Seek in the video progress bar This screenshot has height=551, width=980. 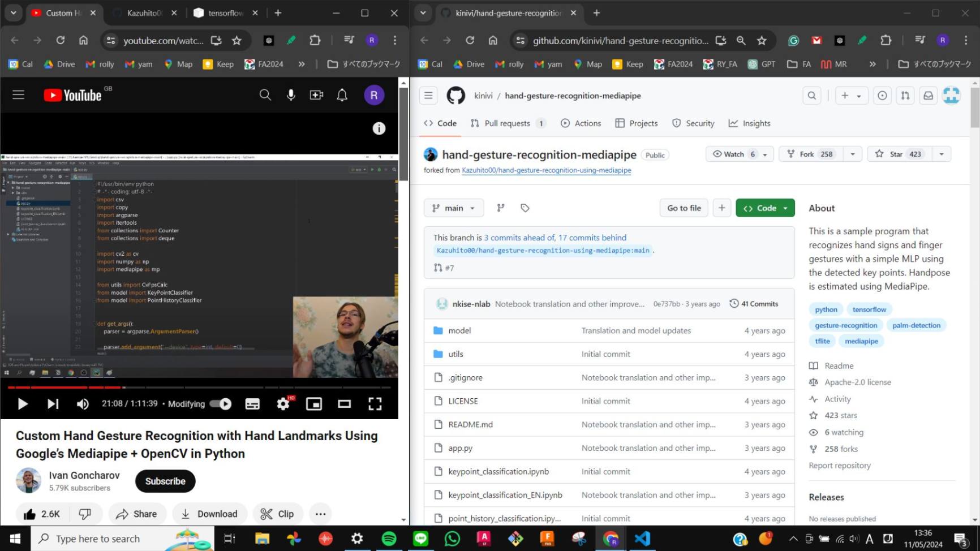point(199,388)
